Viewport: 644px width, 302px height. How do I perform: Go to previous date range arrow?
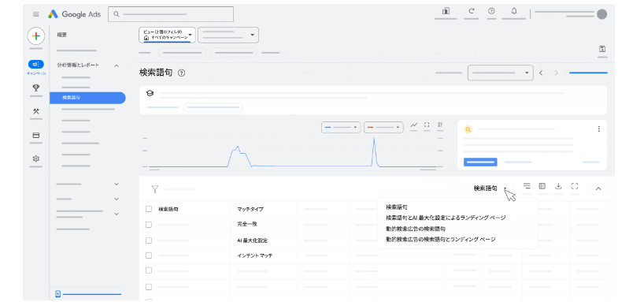[541, 73]
